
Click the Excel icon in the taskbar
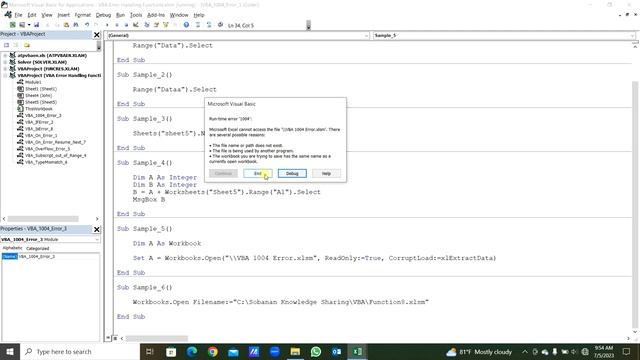tap(357, 351)
